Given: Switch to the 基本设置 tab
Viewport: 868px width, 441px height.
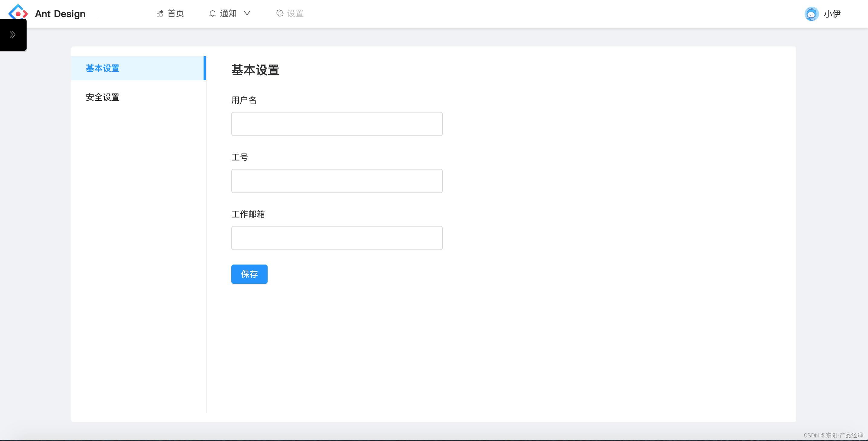Looking at the screenshot, I should [103, 68].
